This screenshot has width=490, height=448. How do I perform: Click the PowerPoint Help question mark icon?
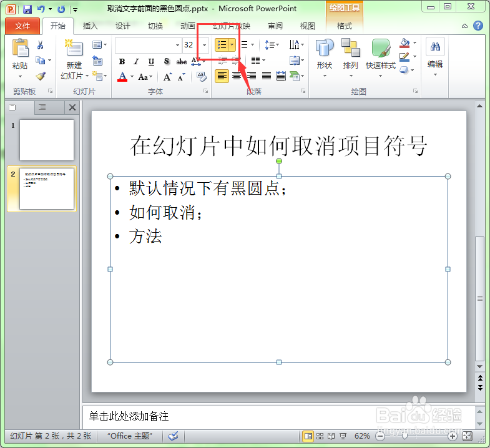(478, 26)
